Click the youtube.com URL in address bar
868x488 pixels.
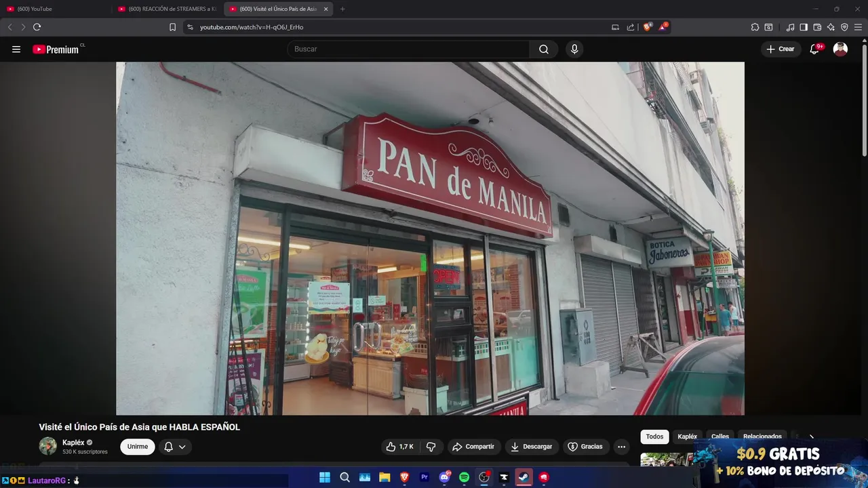pyautogui.click(x=252, y=27)
